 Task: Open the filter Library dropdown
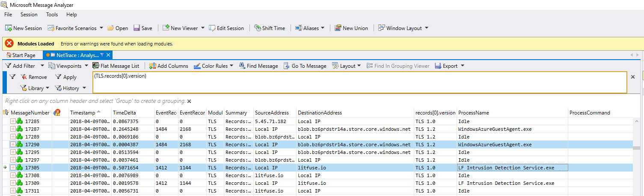click(x=35, y=88)
